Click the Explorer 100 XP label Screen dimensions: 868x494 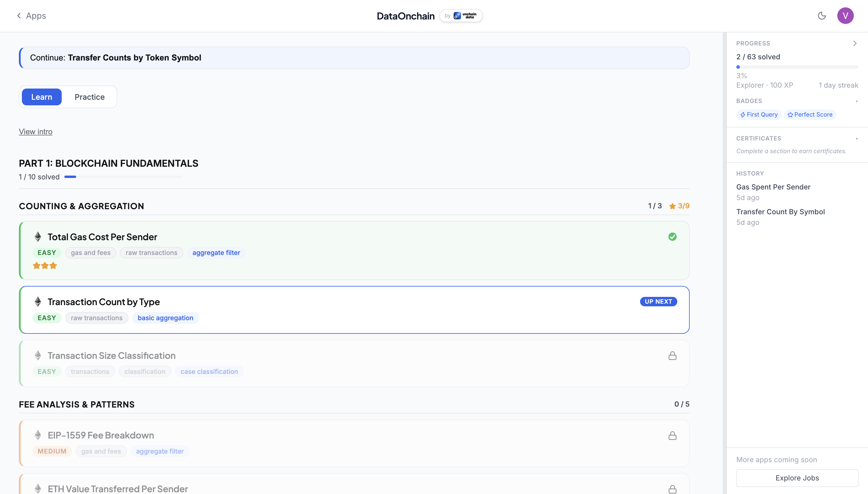coord(764,85)
